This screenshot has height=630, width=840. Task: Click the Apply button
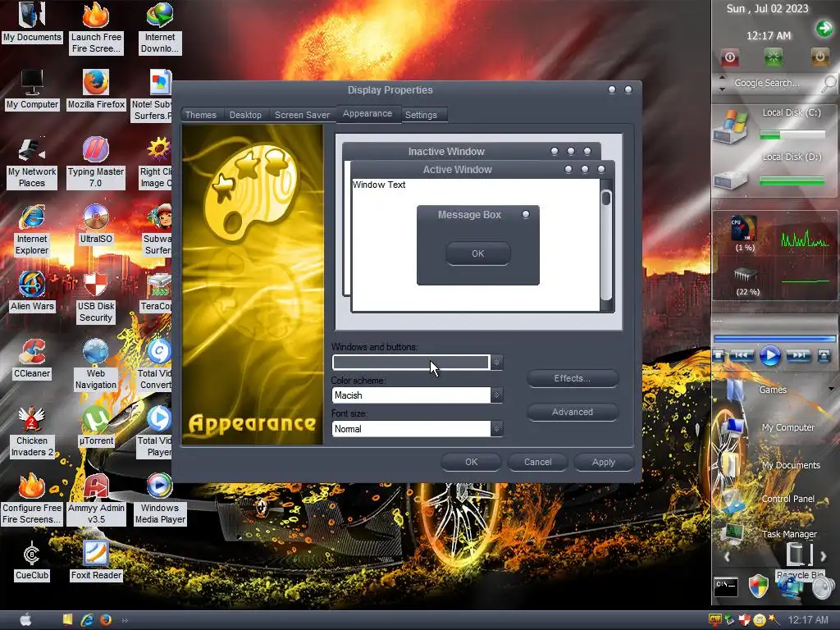pyautogui.click(x=604, y=462)
